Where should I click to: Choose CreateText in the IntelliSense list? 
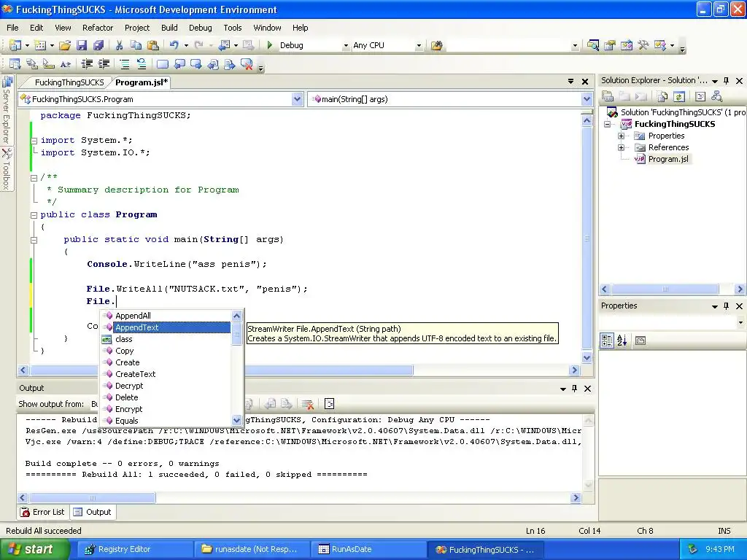tap(135, 374)
